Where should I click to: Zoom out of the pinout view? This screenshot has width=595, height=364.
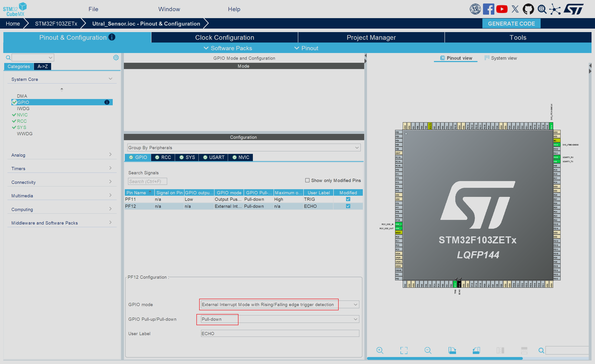click(428, 350)
